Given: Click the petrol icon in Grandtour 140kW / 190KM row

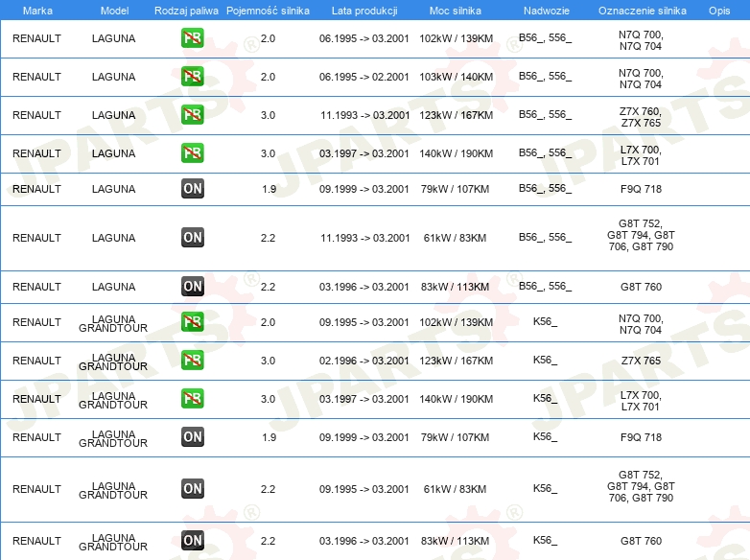Looking at the screenshot, I should 192,398.
